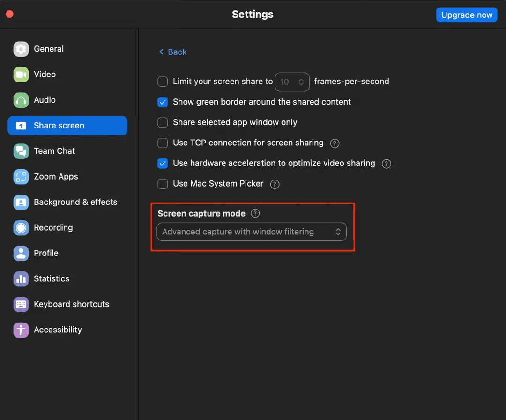The width and height of the screenshot is (506, 420).
Task: Open the Team Chat bubble icon
Action: coord(21,151)
